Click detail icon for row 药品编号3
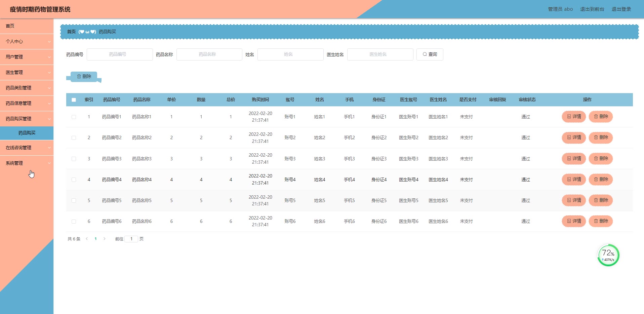This screenshot has width=644, height=314. 569,158
